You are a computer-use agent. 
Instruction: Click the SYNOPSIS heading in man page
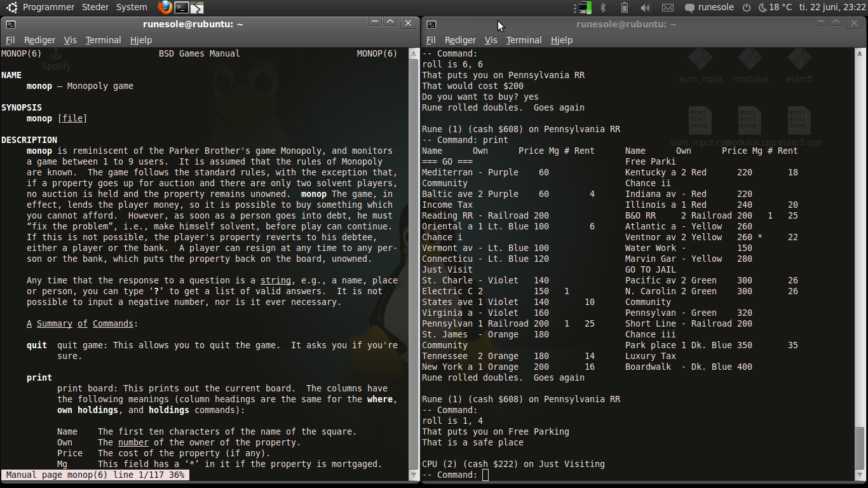tap(22, 107)
